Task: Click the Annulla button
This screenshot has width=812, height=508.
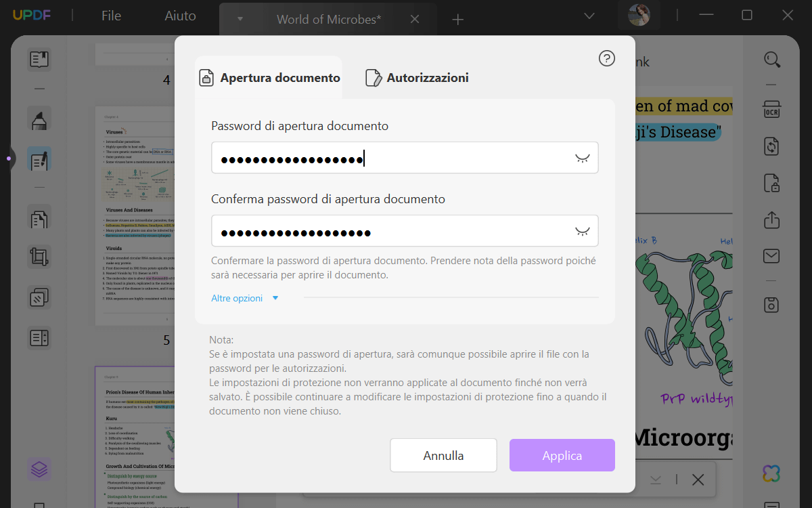Action: (443, 455)
